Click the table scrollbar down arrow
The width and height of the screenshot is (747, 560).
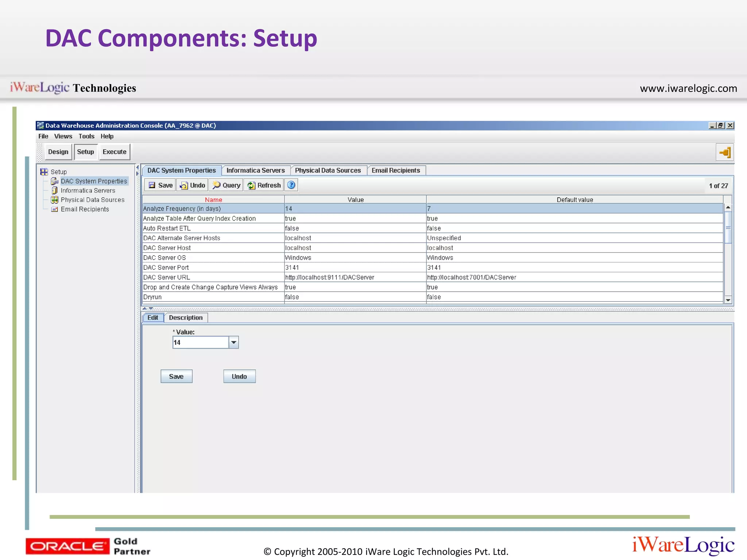point(728,300)
